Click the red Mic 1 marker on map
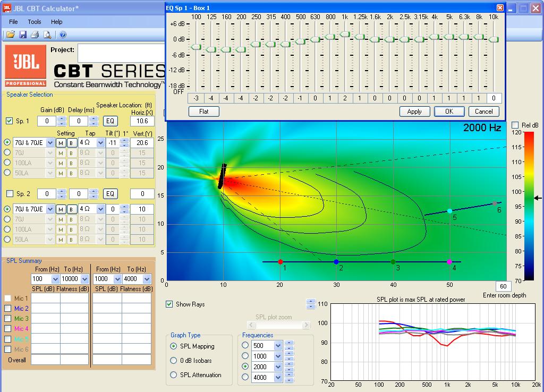Screen dimensions: 544x392 [x=280, y=262]
